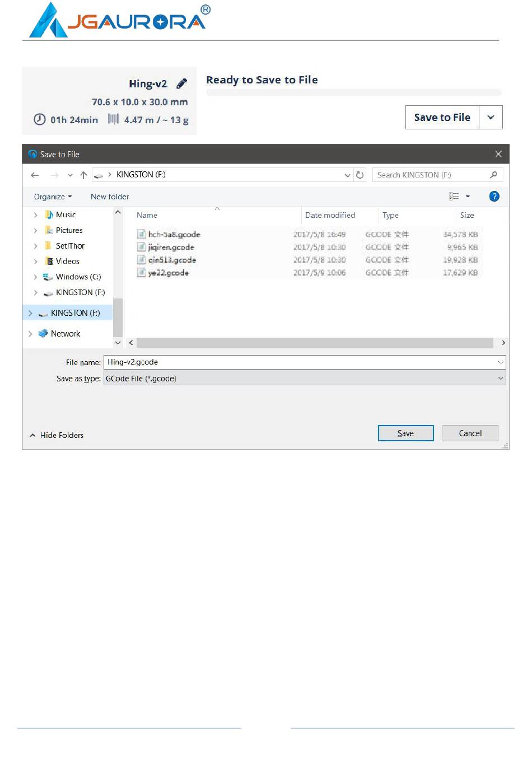Click Hide Folders
The image size is (532, 761).
click(57, 435)
